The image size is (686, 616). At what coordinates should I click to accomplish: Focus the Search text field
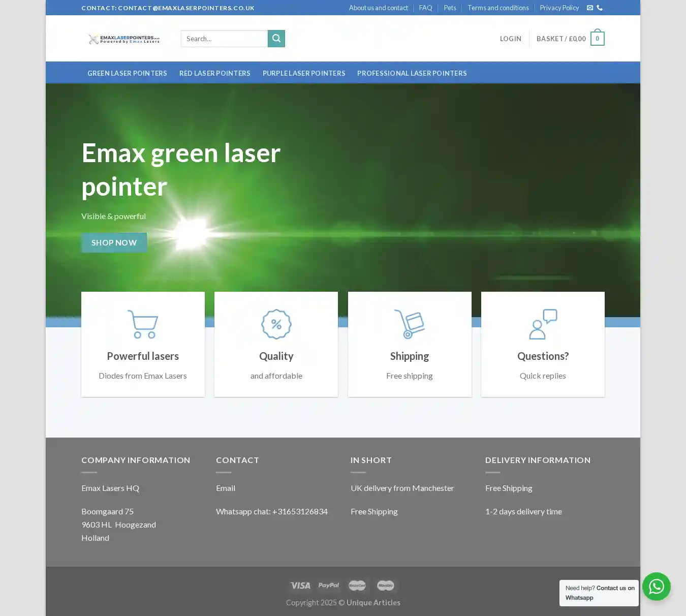224,39
